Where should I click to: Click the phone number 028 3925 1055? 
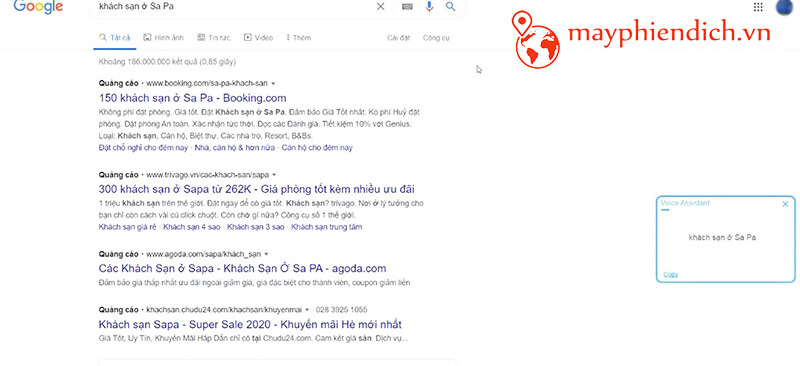point(342,310)
